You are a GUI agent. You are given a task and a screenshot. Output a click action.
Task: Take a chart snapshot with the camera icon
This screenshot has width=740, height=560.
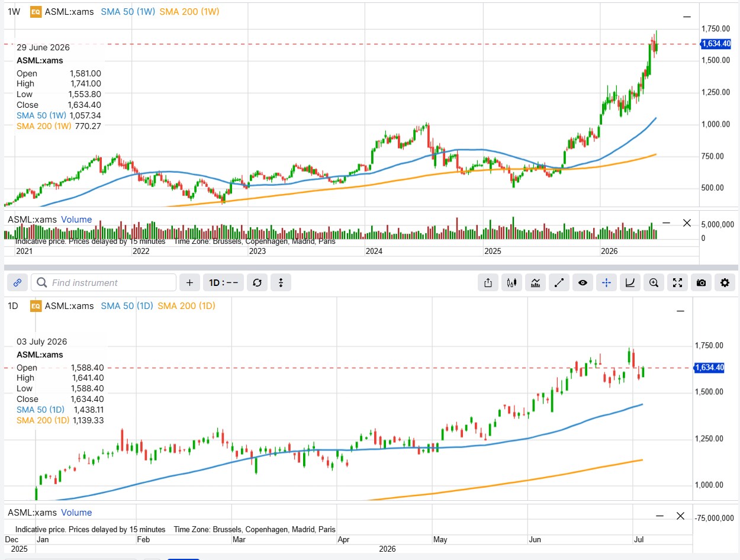(x=701, y=283)
